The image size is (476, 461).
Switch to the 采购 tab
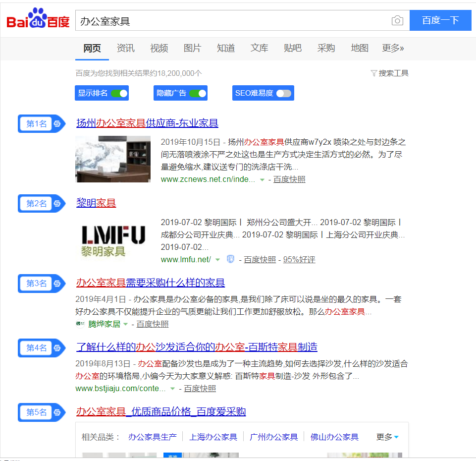click(326, 48)
